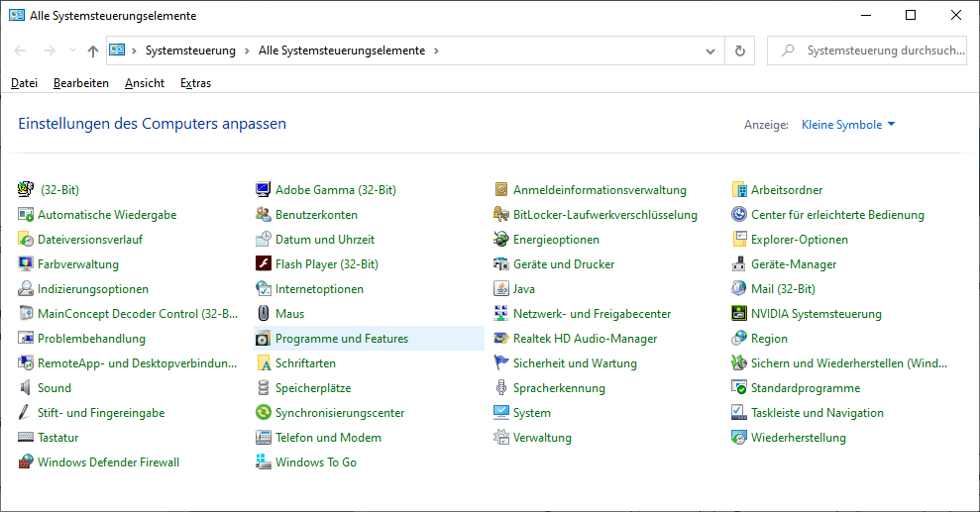The image size is (980, 512).
Task: Open the Indizierungsoptionen link
Action: pos(93,289)
